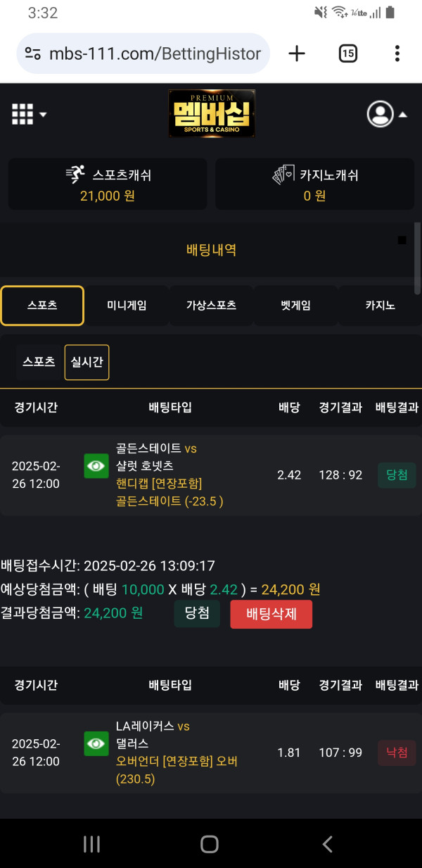Switch to the 미니게임 tab

click(x=125, y=306)
